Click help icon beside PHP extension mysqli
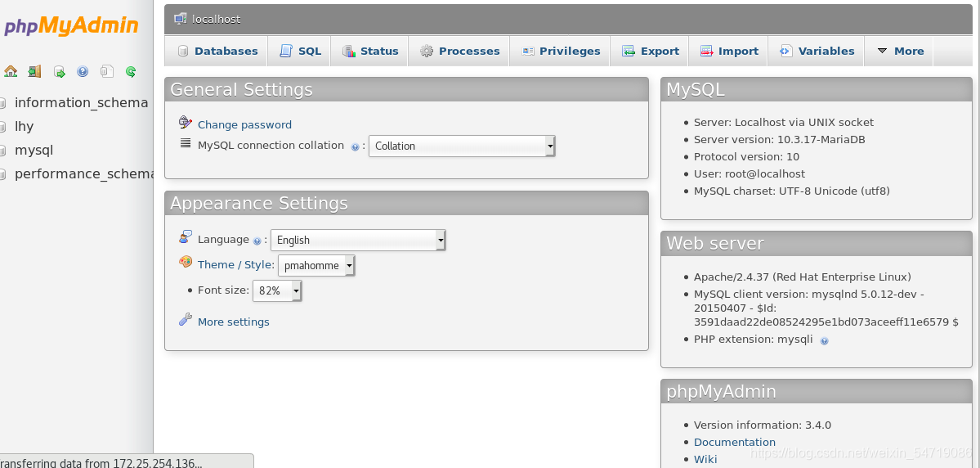 coord(825,341)
